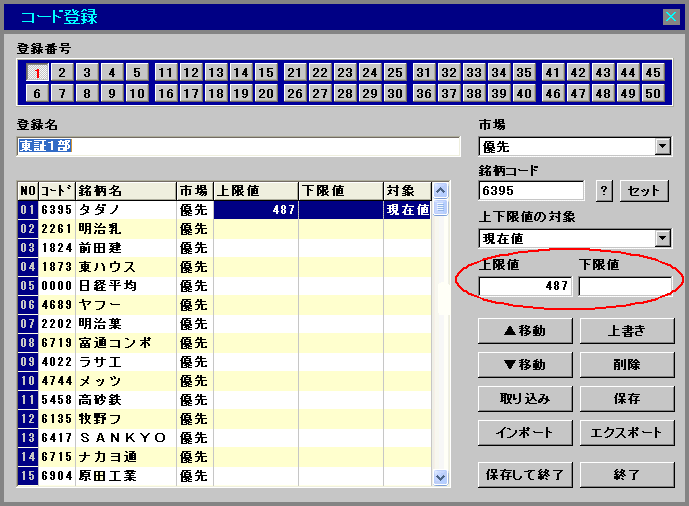
Task: Click the 保存 save button
Action: pos(627,399)
